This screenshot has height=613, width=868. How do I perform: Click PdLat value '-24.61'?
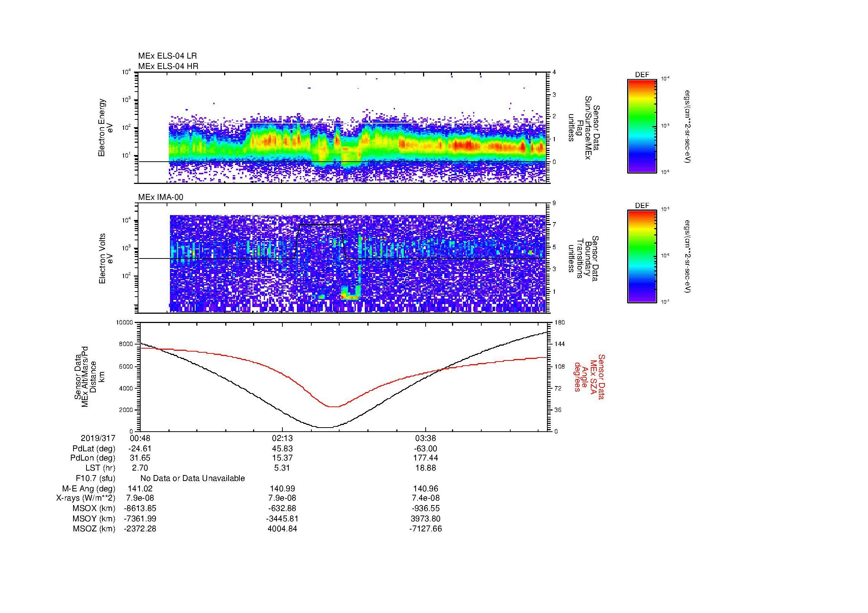coord(140,449)
